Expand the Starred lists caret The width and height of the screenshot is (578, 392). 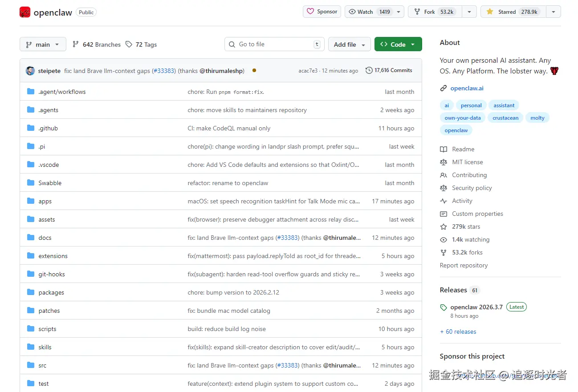click(554, 12)
